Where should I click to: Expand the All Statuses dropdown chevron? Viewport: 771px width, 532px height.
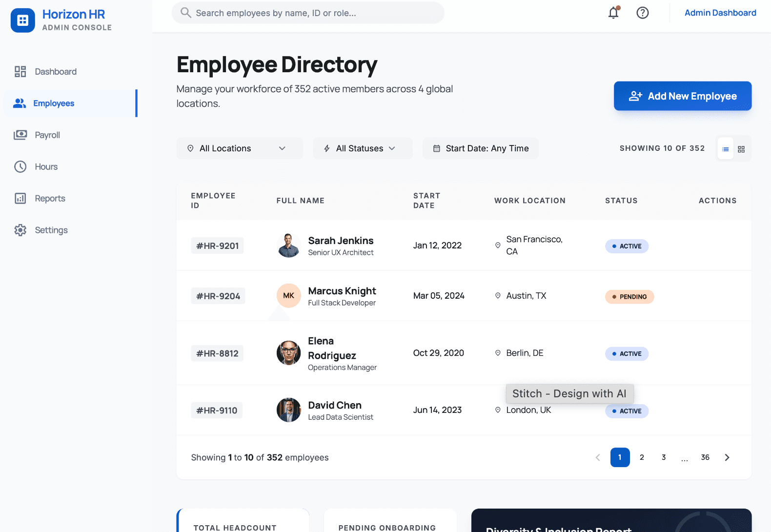[392, 148]
